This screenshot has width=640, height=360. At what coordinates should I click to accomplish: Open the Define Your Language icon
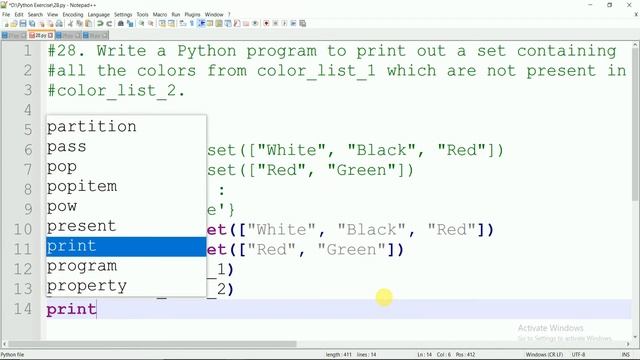[x=210, y=24]
